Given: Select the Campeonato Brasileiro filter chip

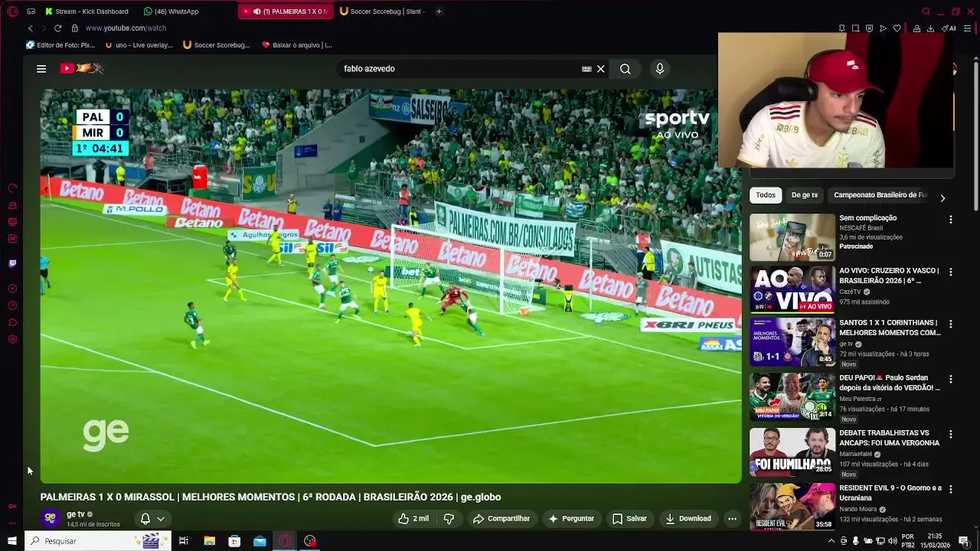Looking at the screenshot, I should pos(880,195).
